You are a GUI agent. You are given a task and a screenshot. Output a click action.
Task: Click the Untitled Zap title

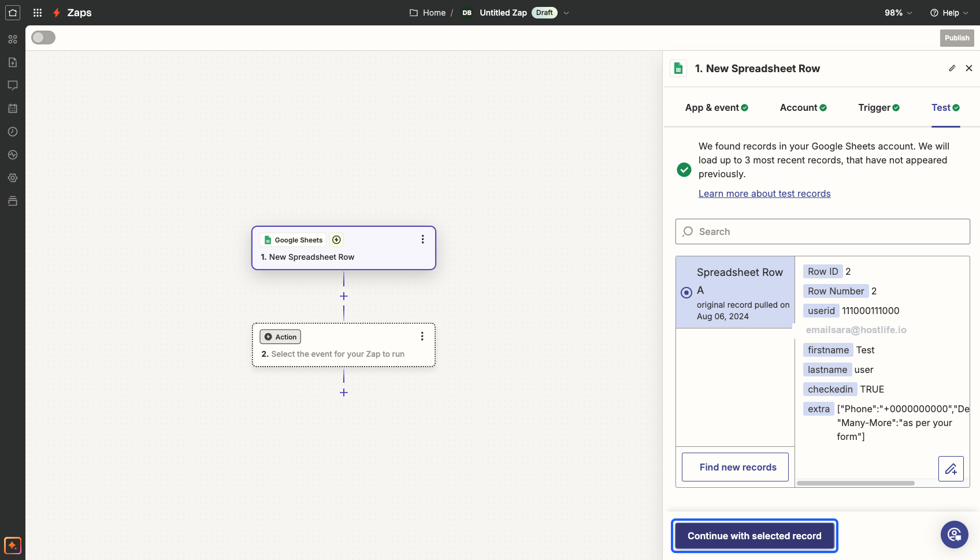[x=503, y=13]
